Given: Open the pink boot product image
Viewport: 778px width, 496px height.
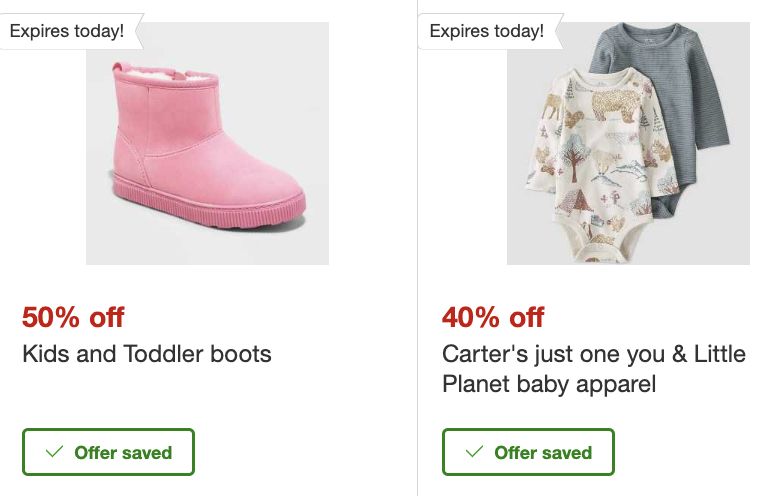Looking at the screenshot, I should tap(207, 143).
